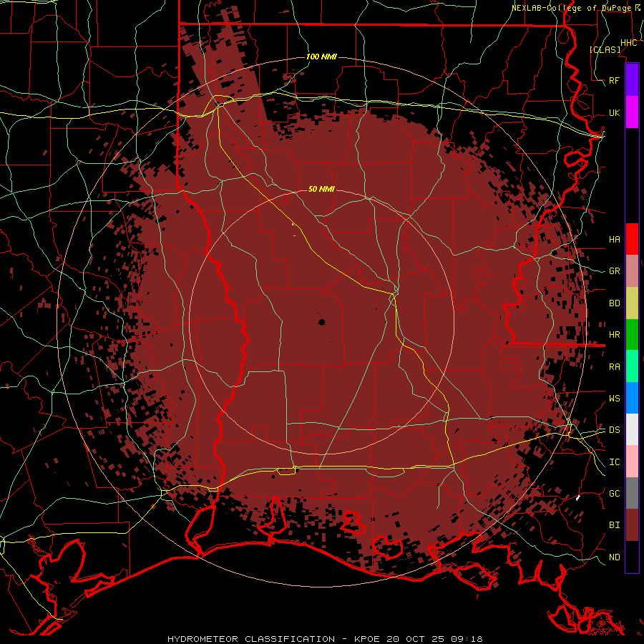Click the 'BD' legend label

(614, 303)
